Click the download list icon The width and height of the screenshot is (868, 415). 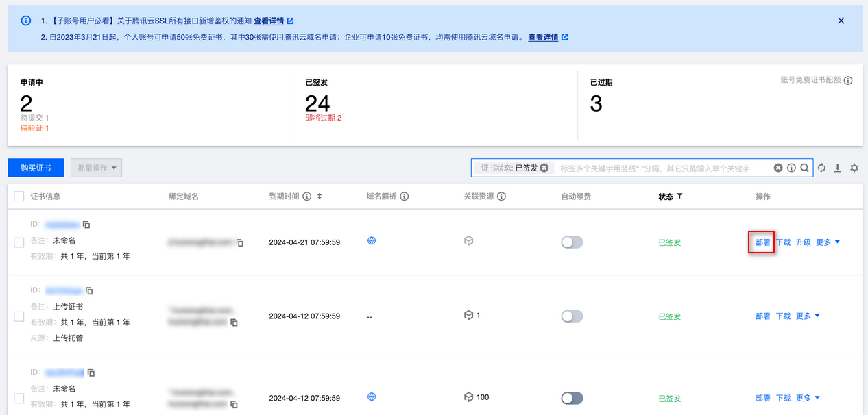(838, 168)
